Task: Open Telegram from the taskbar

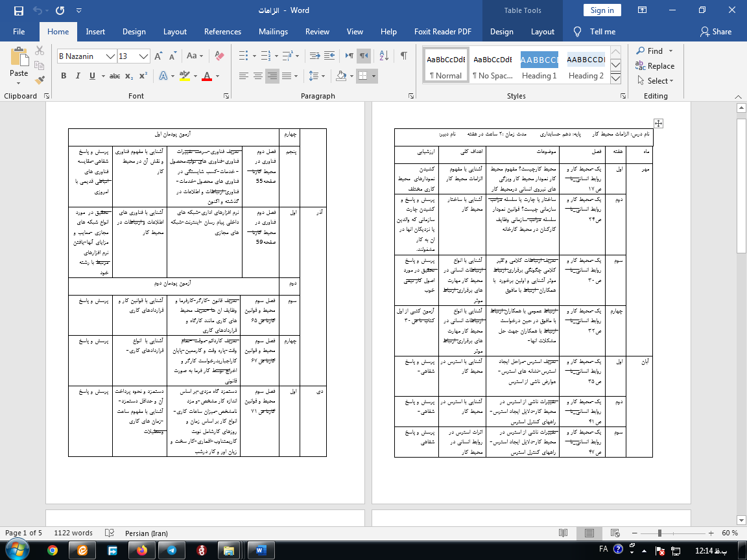Action: (171, 550)
